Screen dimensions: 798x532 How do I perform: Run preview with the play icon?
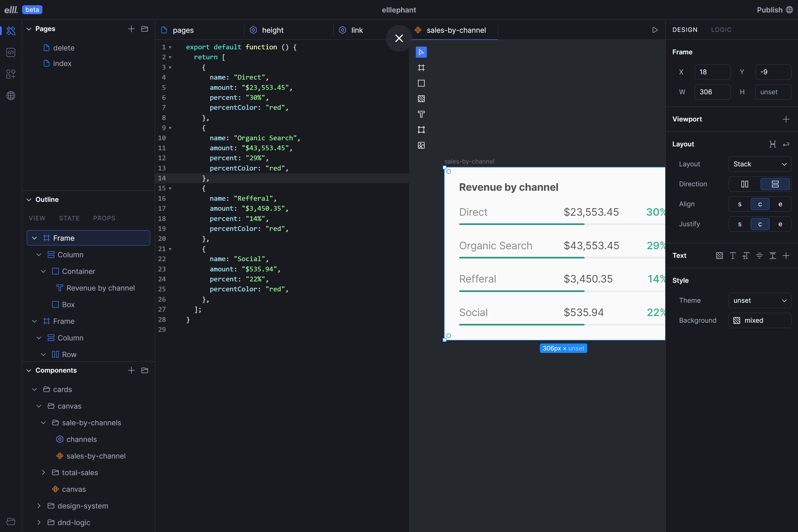tap(655, 30)
